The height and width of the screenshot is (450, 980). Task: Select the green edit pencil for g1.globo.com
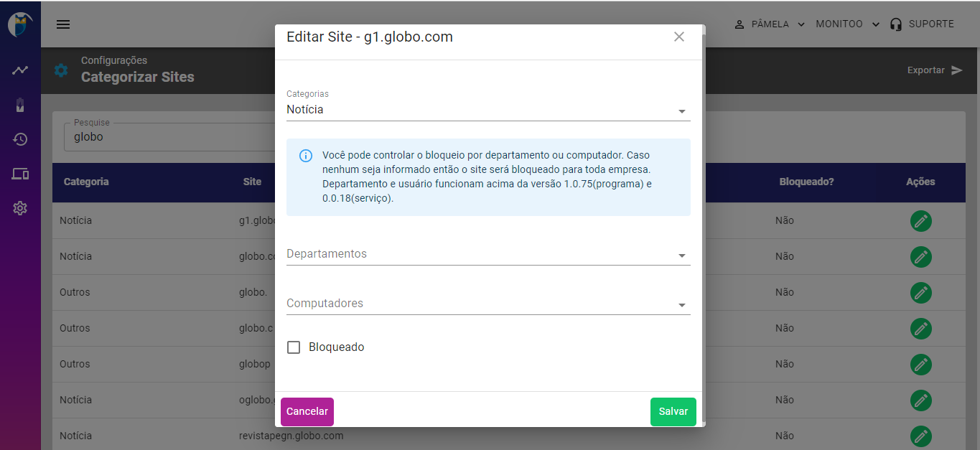[x=920, y=221]
